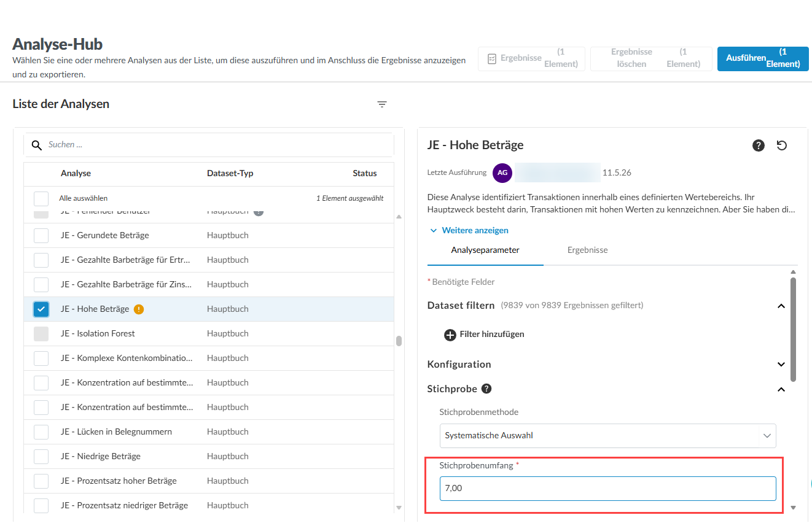Image resolution: width=812 pixels, height=523 pixels.
Task: Click the analysis list scrollbar thumb
Action: tap(399, 341)
